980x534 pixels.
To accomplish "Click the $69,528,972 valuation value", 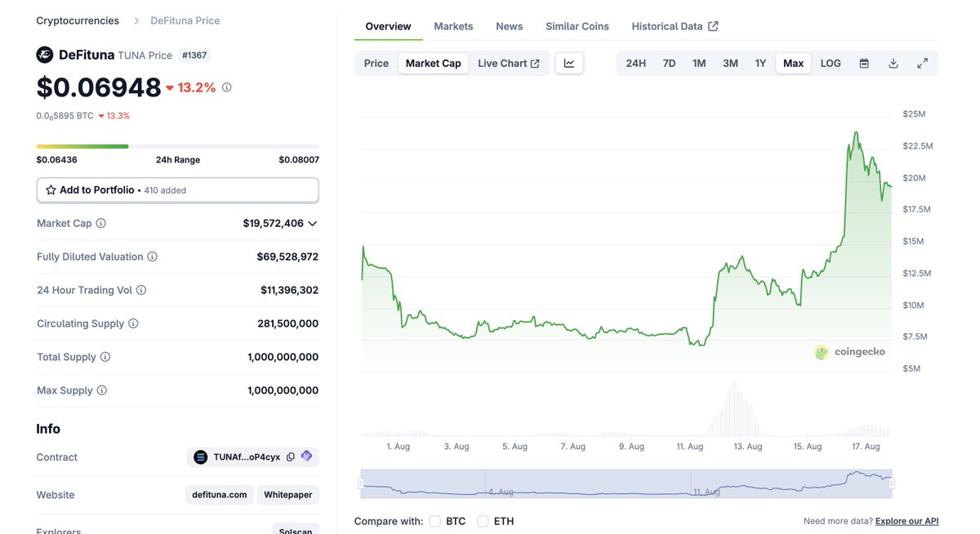I will tap(287, 256).
